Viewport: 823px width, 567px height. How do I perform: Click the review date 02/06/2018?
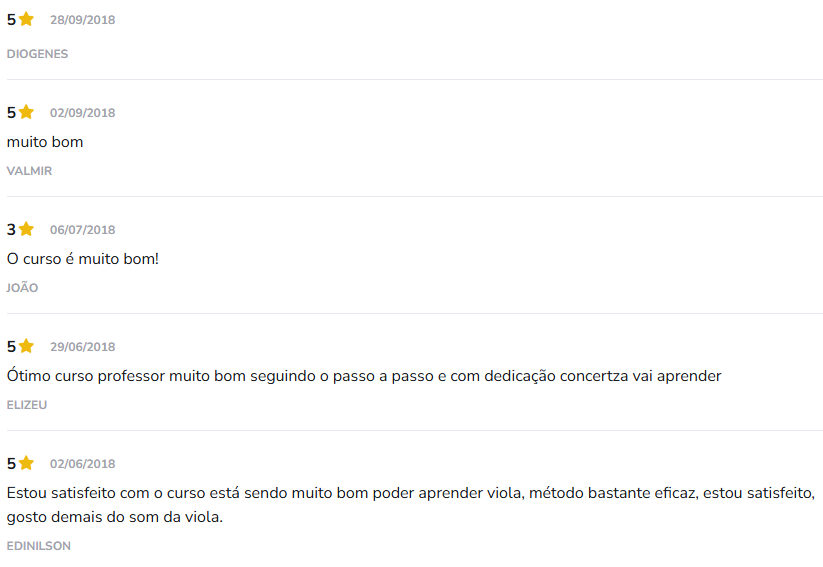[82, 464]
